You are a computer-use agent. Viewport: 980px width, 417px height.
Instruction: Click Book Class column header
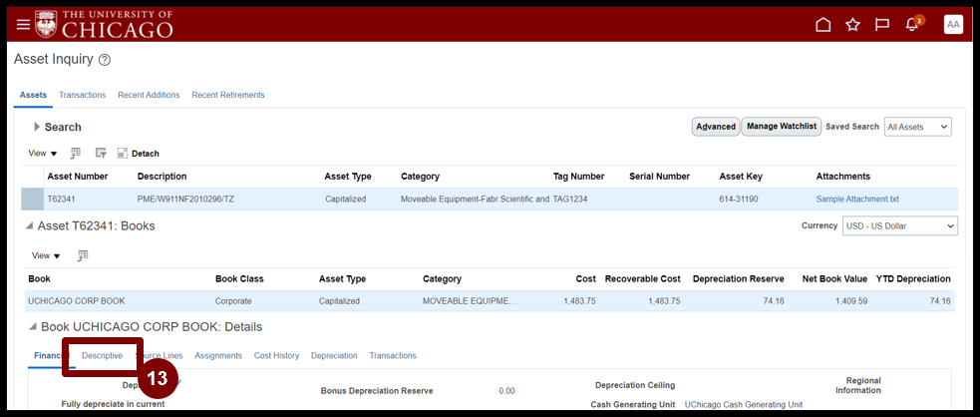coord(239,279)
